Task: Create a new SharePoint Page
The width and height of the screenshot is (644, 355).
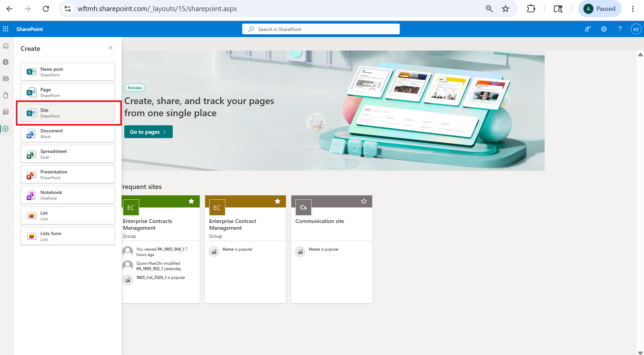Action: tap(68, 92)
